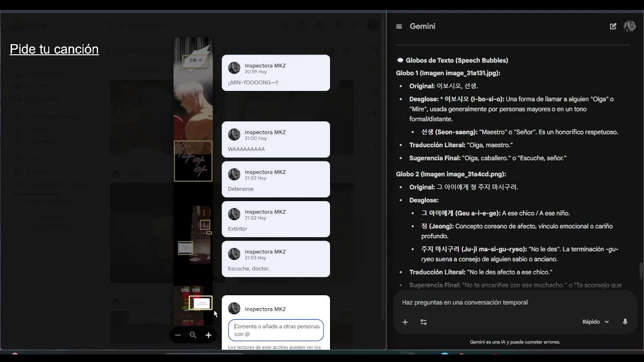Start a new Gemini chat with pencil icon
644x362 pixels.
pos(613,26)
